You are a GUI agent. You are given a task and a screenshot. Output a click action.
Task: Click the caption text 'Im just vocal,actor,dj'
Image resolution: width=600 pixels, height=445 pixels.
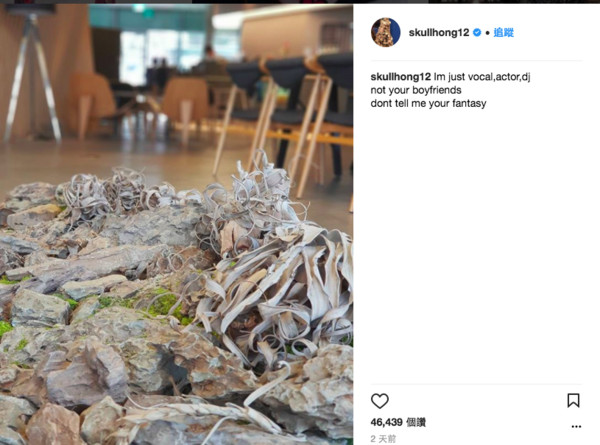tap(482, 77)
